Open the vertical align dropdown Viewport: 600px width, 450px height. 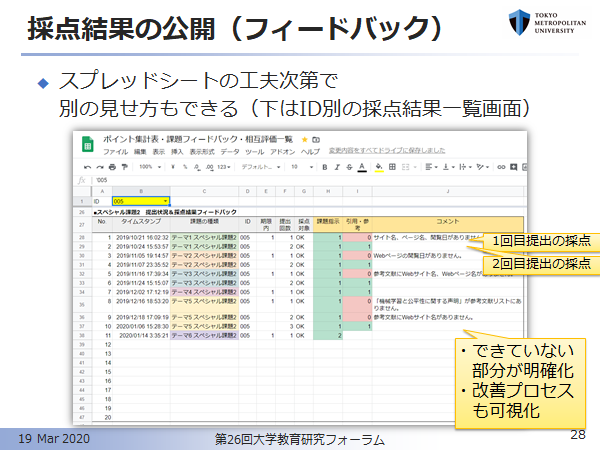click(x=448, y=167)
